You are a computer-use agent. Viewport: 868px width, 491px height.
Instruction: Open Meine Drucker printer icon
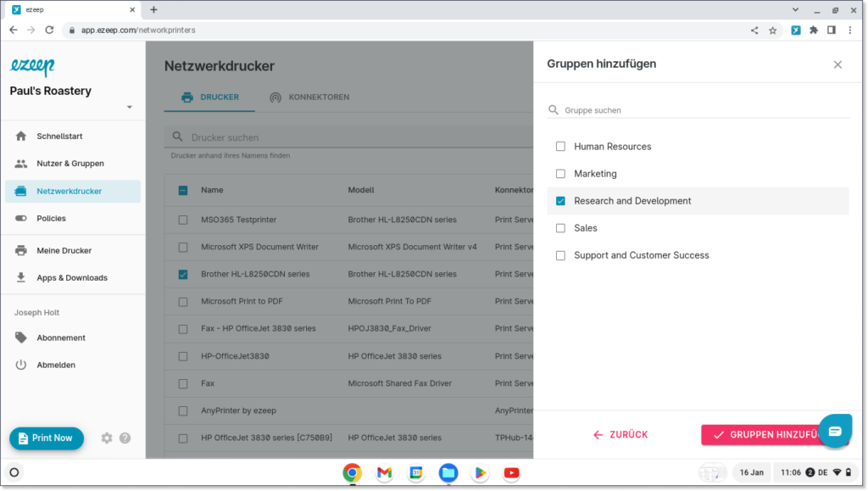(21, 250)
